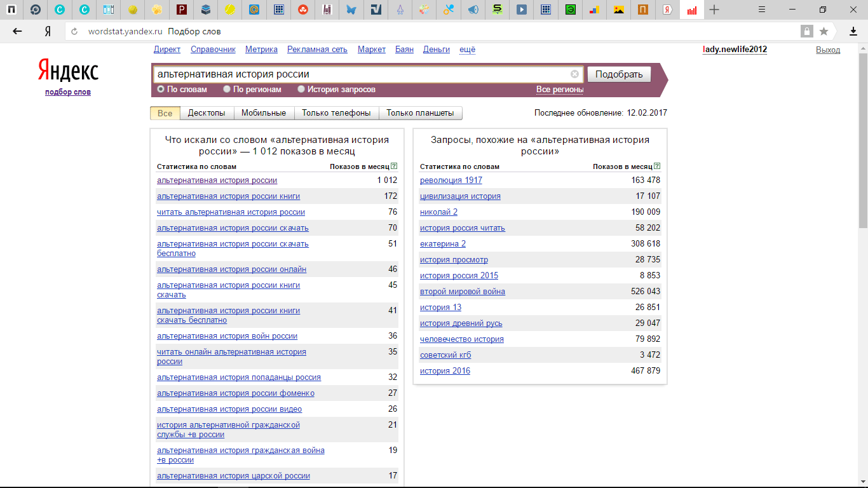This screenshot has height=488, width=868.
Task: Switch to the Только телефоны tab
Action: point(336,113)
